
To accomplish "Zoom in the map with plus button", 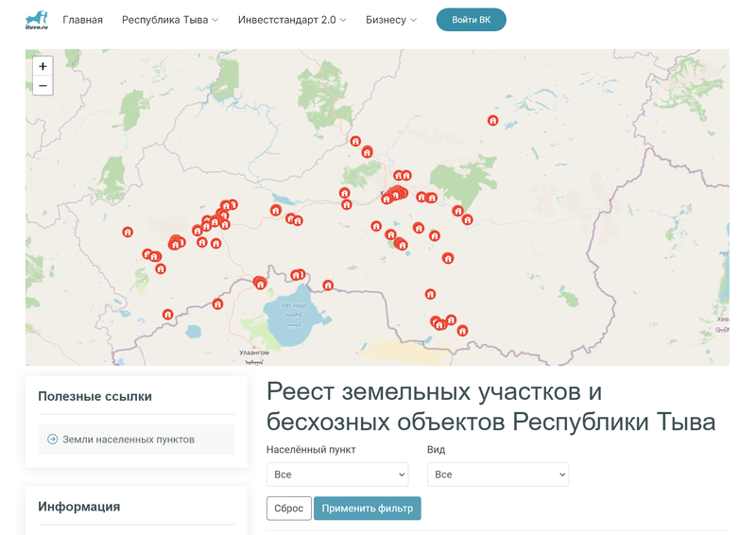I will point(43,66).
